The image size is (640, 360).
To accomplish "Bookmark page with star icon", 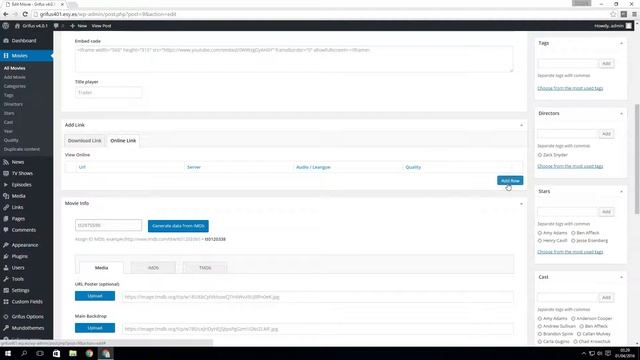I will [x=613, y=14].
